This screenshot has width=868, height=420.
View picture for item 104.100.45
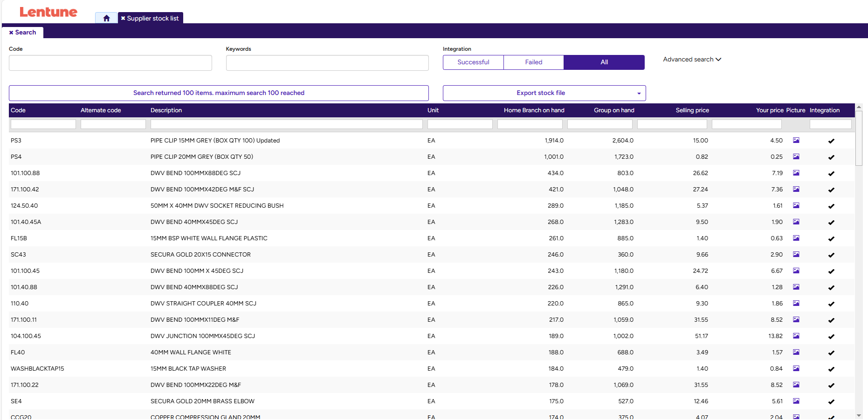click(x=796, y=336)
